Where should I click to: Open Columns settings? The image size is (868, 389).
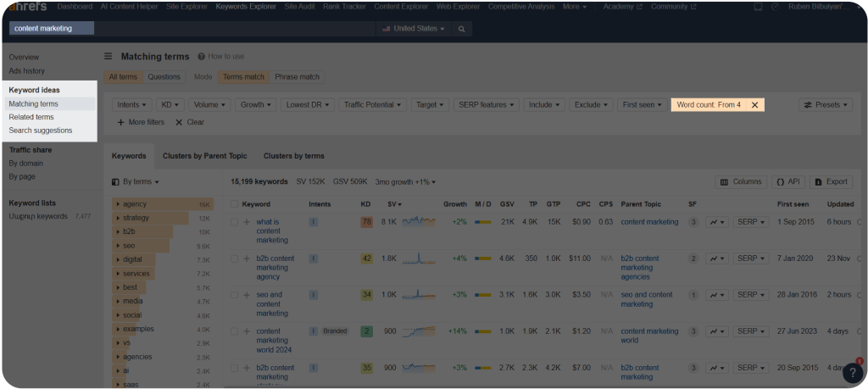point(741,181)
